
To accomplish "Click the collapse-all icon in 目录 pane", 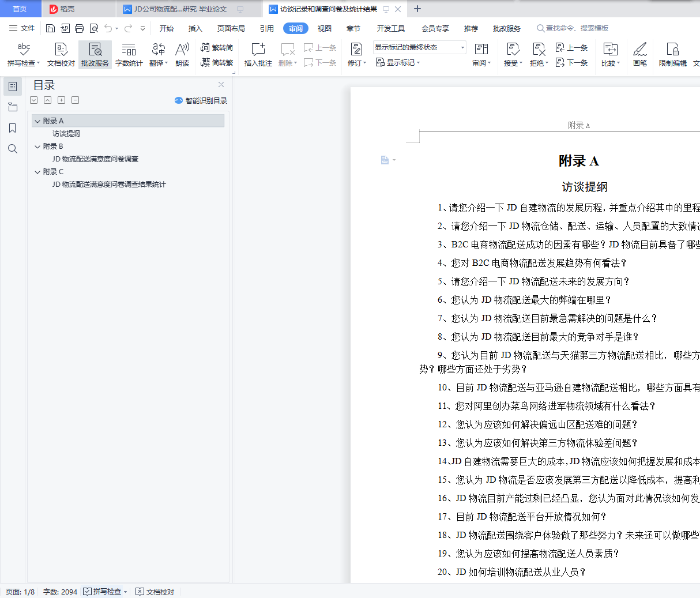I will (x=48, y=100).
